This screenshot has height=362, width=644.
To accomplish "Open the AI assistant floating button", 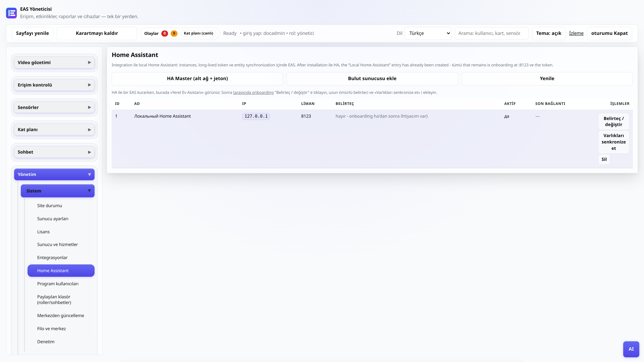I will click(631, 349).
